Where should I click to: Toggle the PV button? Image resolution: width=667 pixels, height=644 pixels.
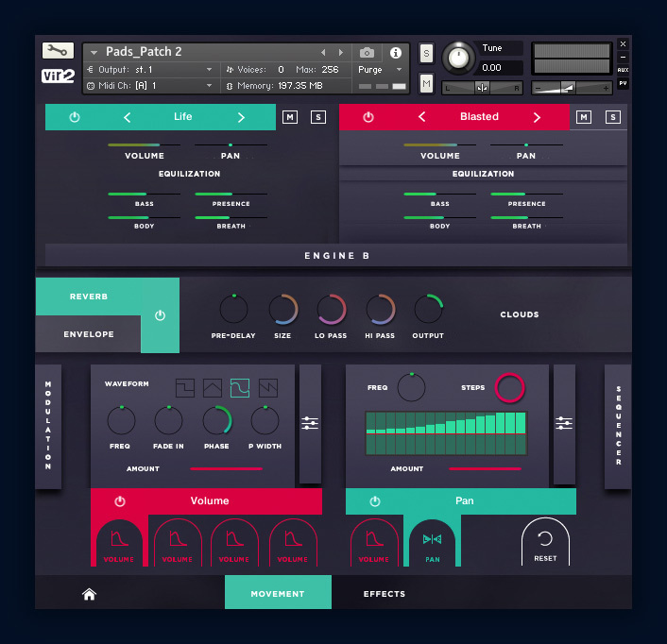point(623,83)
